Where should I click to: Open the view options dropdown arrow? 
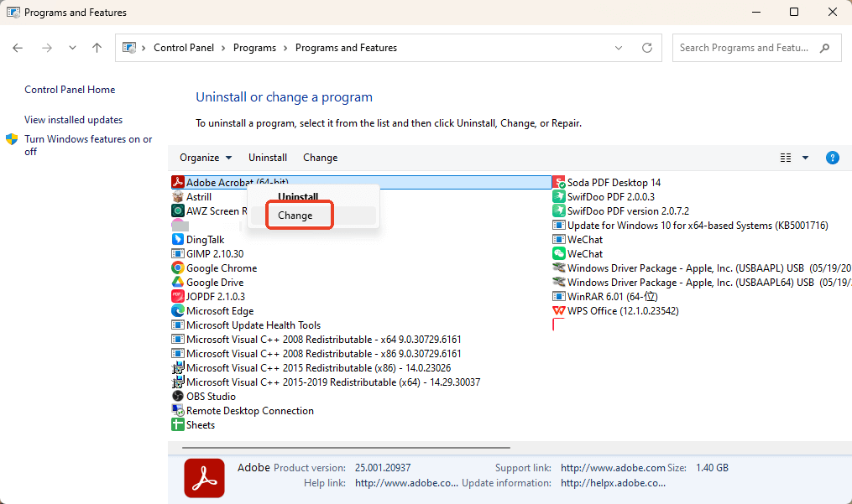pos(804,157)
